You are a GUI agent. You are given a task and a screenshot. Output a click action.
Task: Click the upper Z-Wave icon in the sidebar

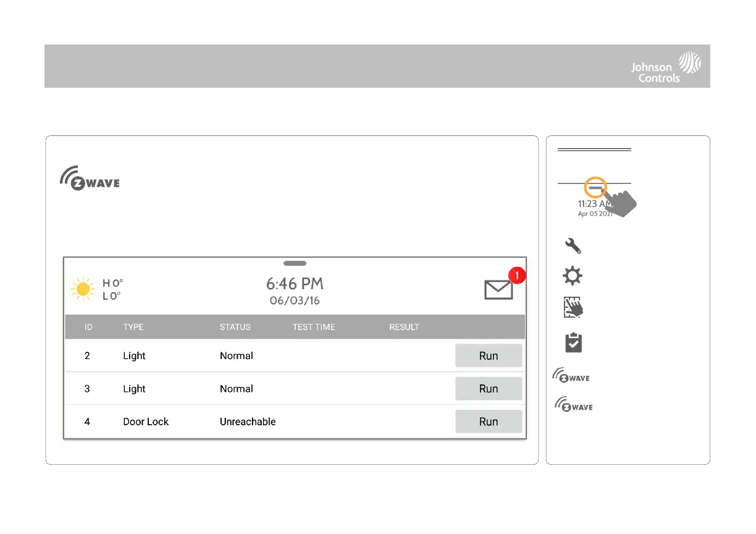(571, 376)
